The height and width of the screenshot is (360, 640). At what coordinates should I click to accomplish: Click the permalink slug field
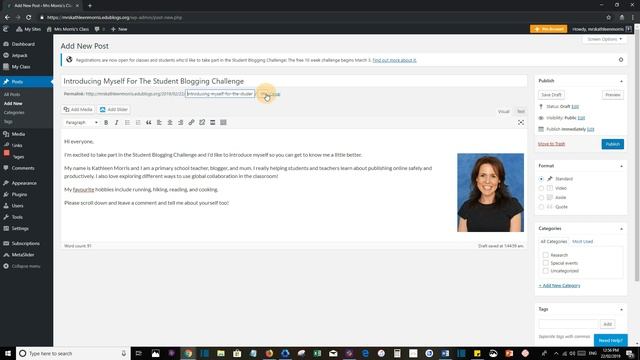220,94
